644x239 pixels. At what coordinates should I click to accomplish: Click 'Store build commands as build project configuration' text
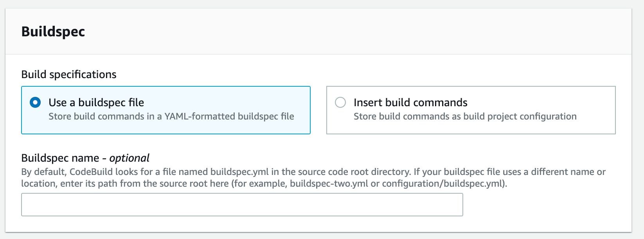465,116
